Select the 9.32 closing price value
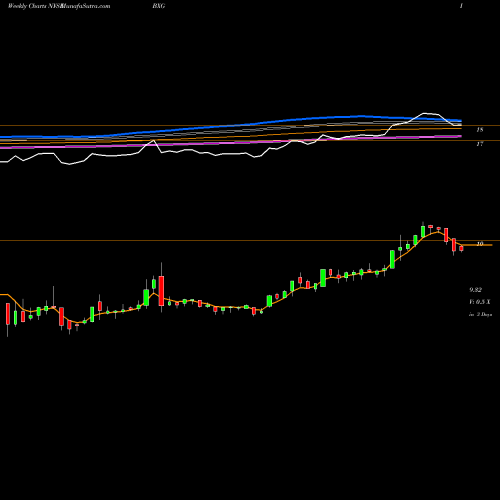Viewport: 500px width, 500px height. (x=475, y=290)
